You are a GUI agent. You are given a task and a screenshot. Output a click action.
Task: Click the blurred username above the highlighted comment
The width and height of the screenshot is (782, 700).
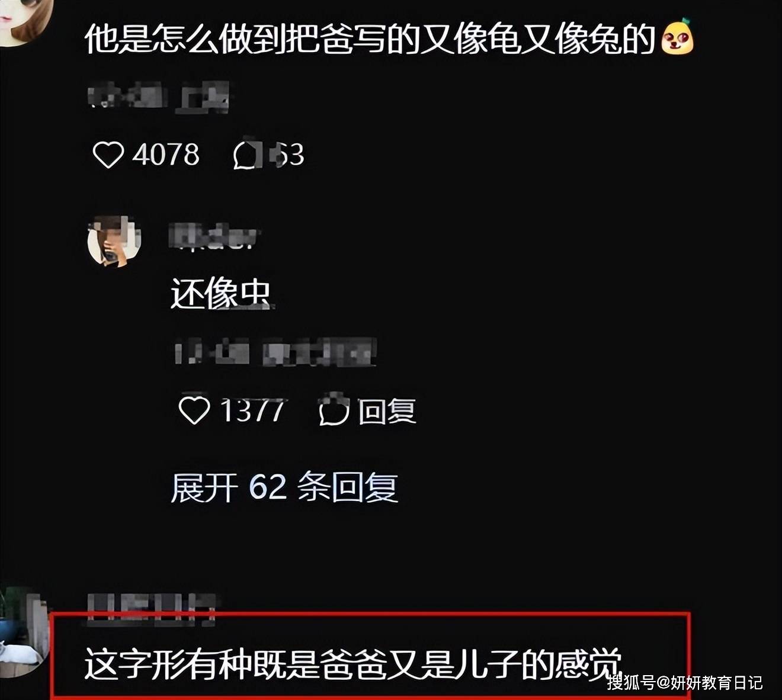[x=151, y=608]
